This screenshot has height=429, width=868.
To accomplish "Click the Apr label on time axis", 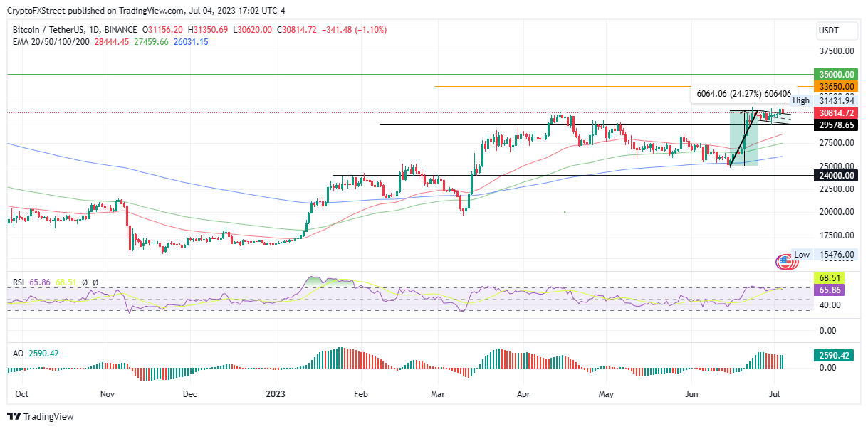I will click(523, 393).
